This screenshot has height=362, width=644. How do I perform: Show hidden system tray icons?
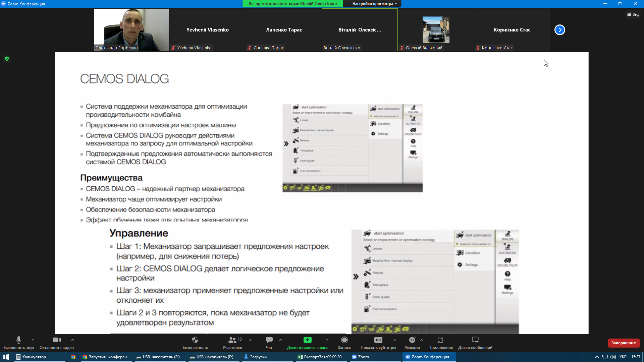coord(597,357)
